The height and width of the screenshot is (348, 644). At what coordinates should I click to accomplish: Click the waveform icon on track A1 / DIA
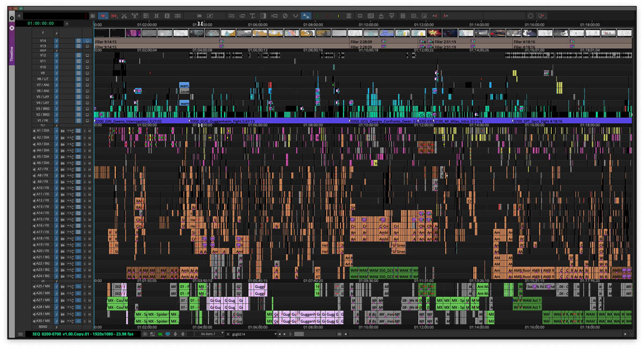[62, 130]
